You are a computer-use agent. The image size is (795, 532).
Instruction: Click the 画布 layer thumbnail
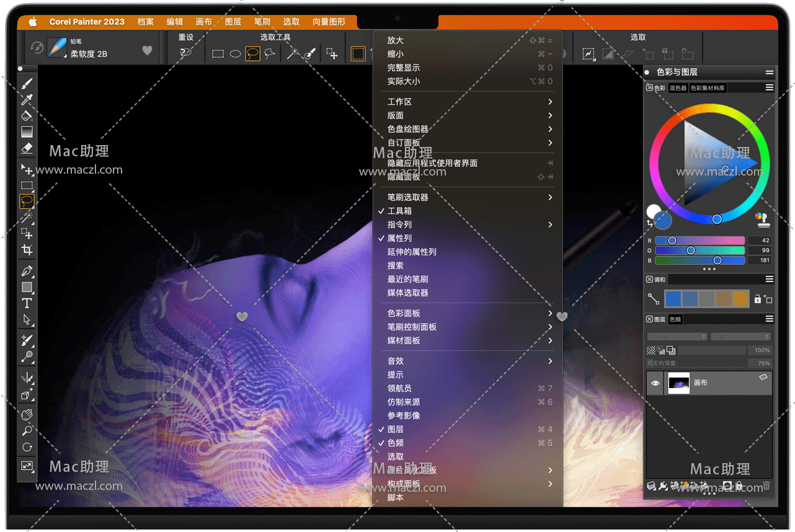(678, 384)
